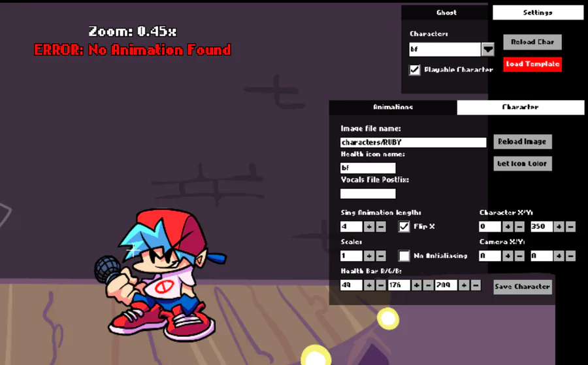Click the Reload Char button
This screenshot has width=588, height=365.
click(532, 42)
